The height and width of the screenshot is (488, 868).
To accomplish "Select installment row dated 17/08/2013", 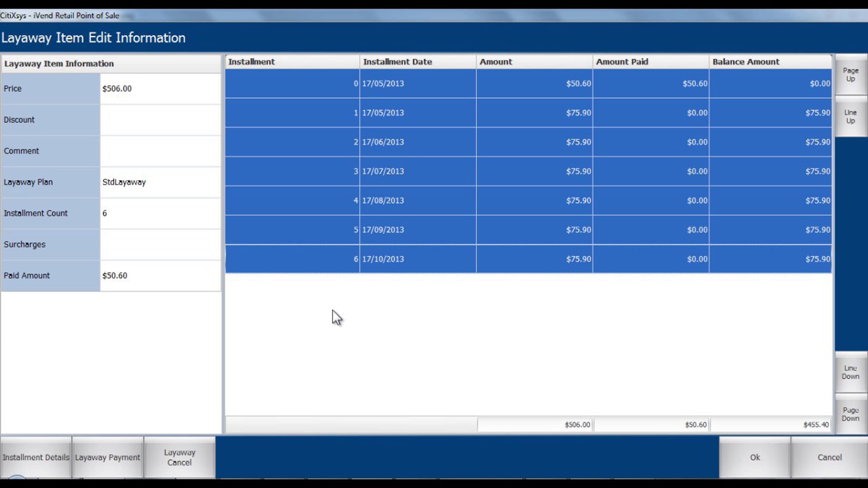I will (528, 201).
